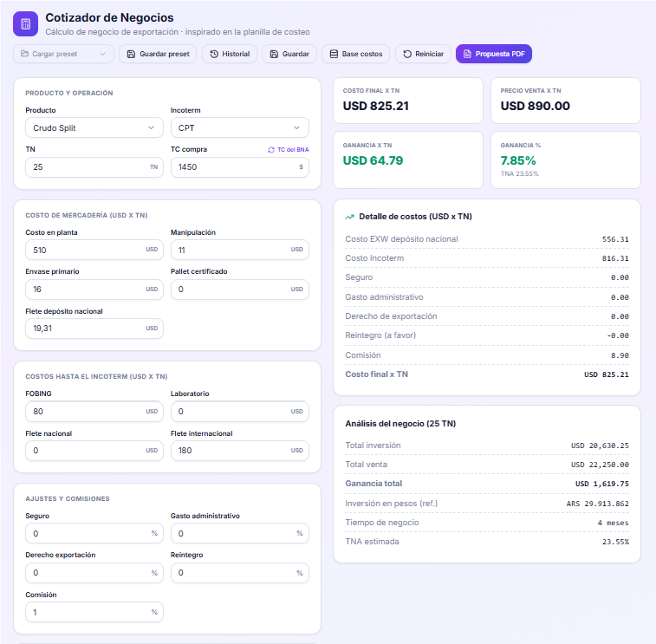
Task: Edit the Derecho exportación percentage field
Action: click(94, 573)
